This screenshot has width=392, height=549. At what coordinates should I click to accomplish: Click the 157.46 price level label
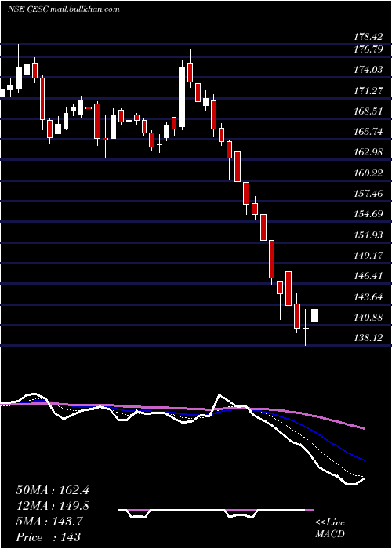click(x=368, y=194)
